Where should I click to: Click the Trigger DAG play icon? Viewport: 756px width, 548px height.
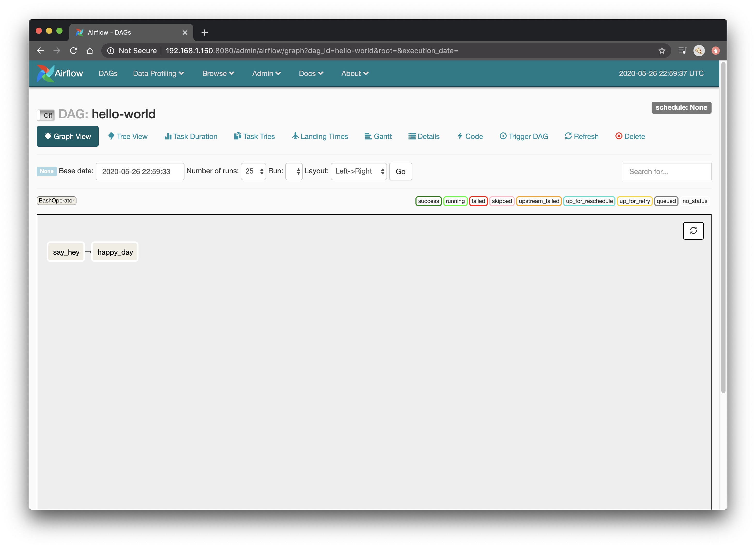(503, 136)
